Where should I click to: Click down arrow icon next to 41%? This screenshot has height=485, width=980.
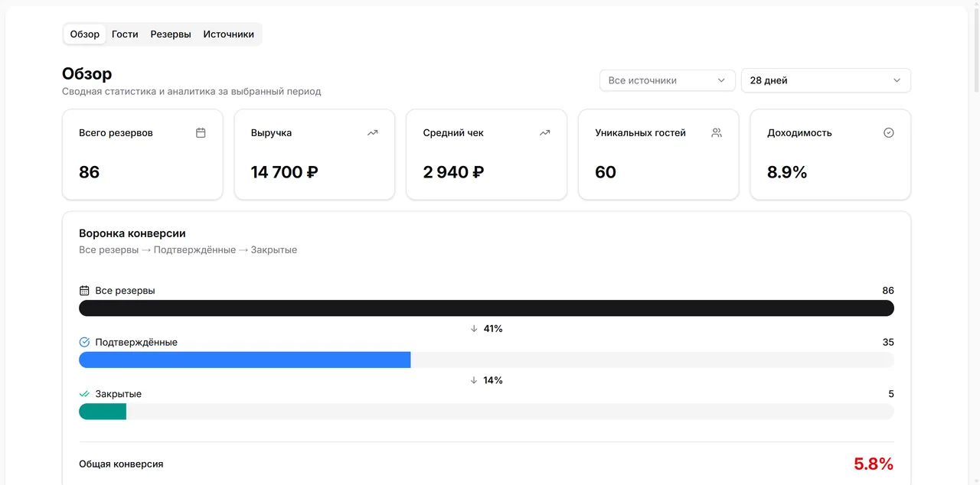[x=474, y=328]
